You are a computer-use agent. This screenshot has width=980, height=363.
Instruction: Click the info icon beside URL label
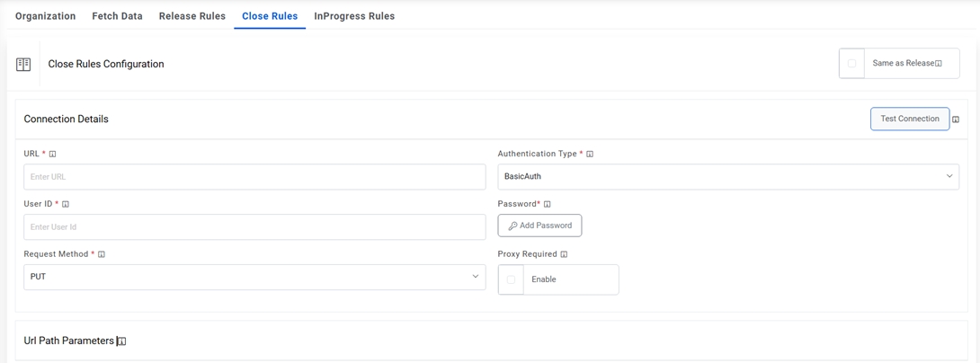[53, 155]
